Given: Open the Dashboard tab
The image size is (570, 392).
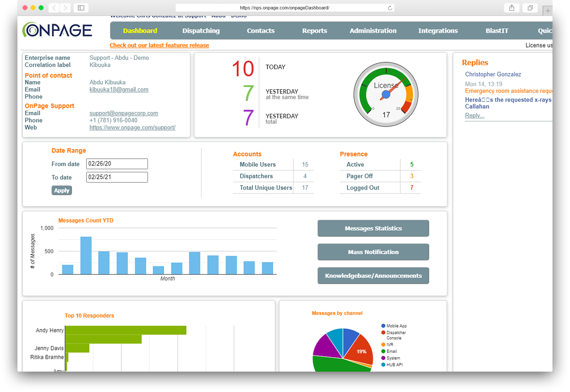Looking at the screenshot, I should click(x=140, y=31).
